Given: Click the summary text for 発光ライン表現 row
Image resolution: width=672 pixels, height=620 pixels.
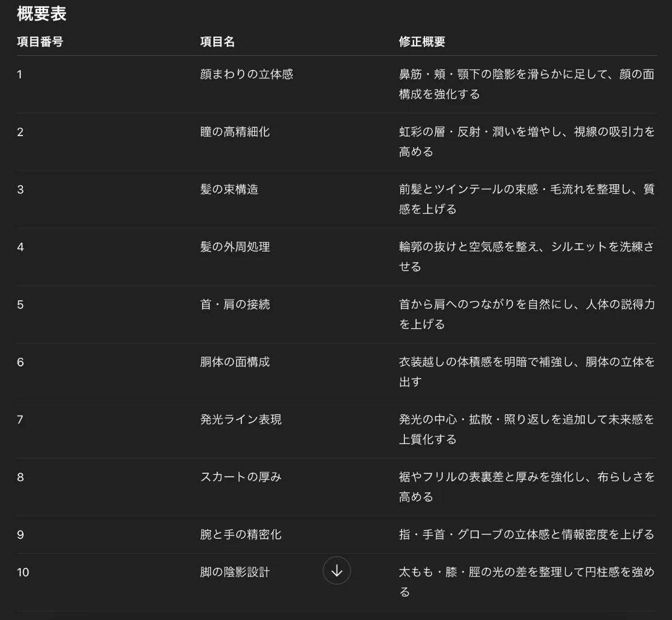Looking at the screenshot, I should click(x=525, y=429).
